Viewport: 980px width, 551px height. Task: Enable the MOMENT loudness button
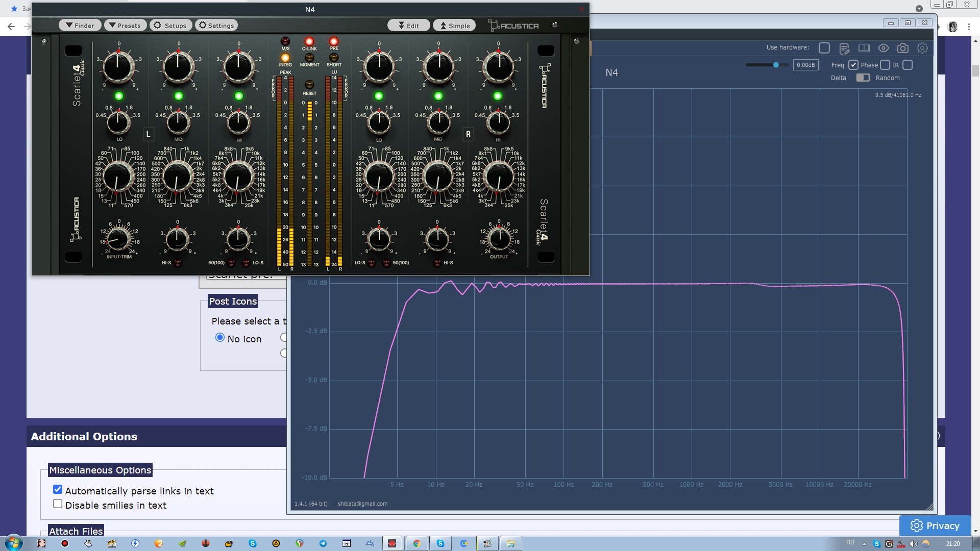(x=309, y=58)
